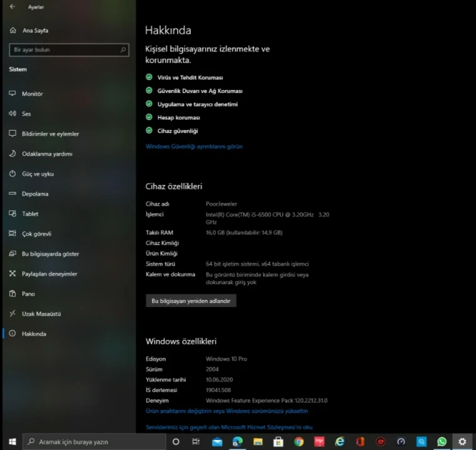476x450 pixels.
Task: Click green check beside Cihaz güvenliği
Action: pyautogui.click(x=149, y=131)
